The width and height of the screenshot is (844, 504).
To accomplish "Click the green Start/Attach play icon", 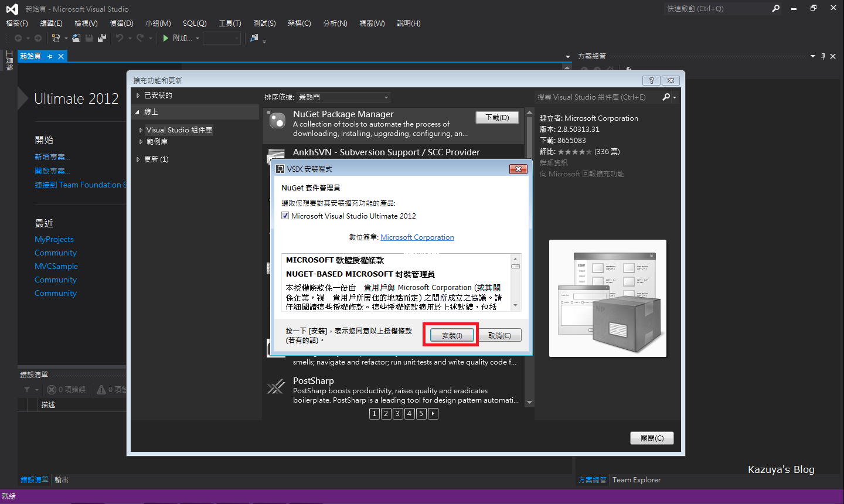I will 166,38.
